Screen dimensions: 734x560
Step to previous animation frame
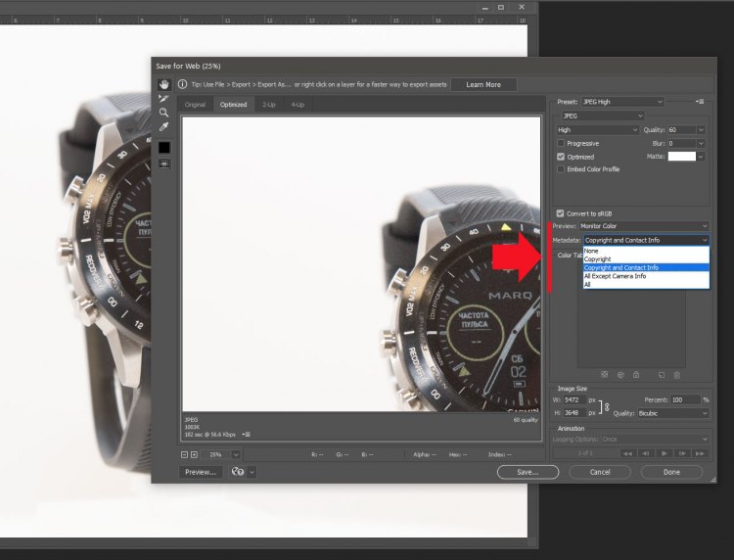tap(646, 453)
